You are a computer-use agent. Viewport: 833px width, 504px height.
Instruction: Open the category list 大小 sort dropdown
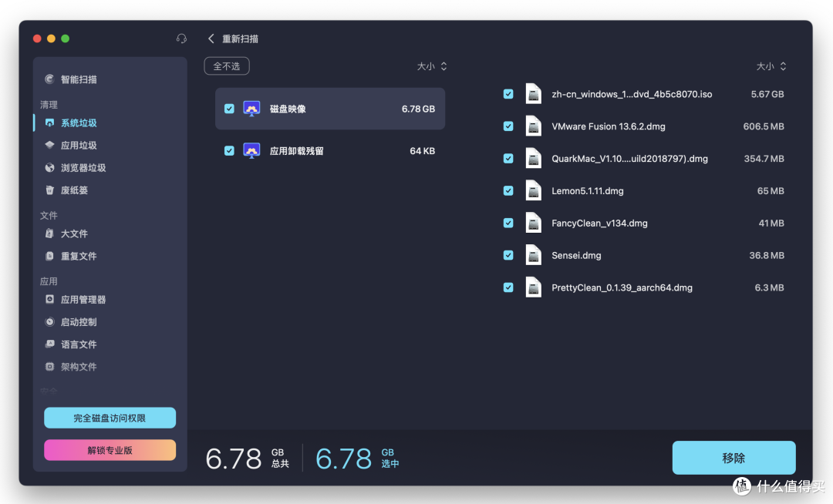[x=432, y=66]
